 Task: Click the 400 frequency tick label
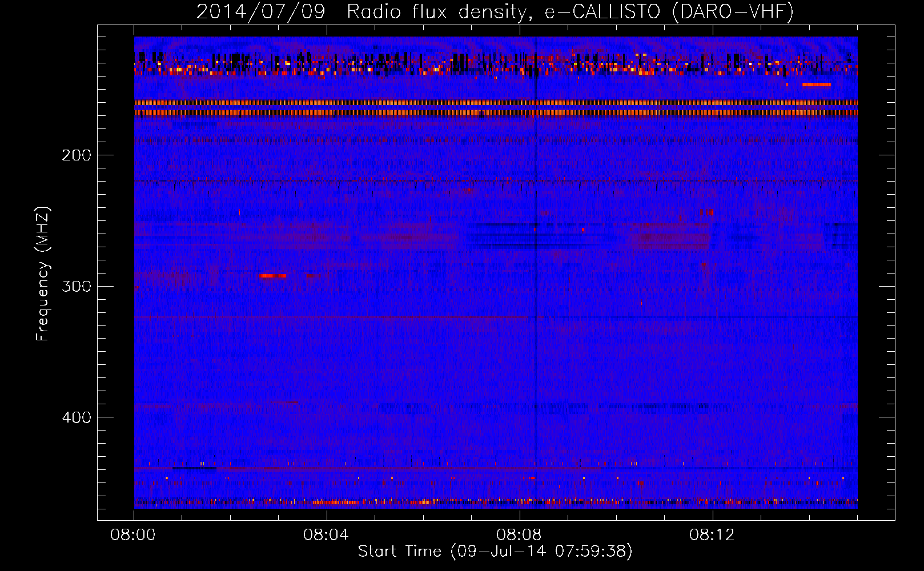(x=76, y=417)
